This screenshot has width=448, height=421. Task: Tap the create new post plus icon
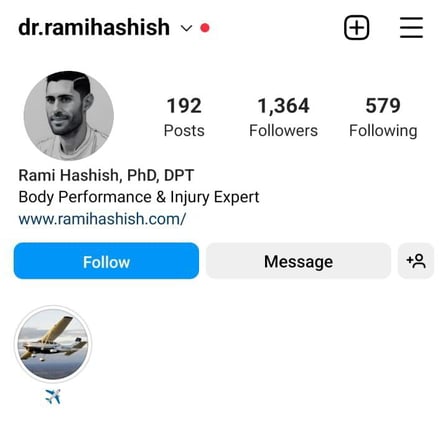tap(356, 27)
